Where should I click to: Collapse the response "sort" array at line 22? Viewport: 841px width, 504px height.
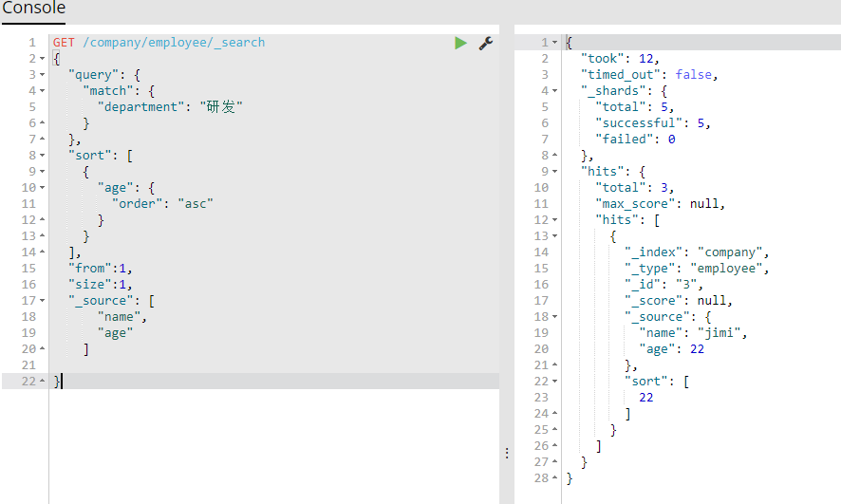click(x=554, y=382)
